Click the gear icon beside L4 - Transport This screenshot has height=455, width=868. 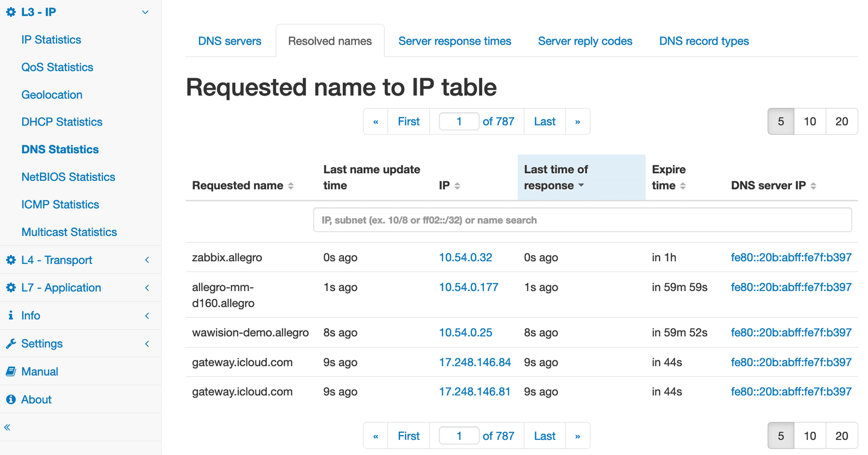[11, 260]
